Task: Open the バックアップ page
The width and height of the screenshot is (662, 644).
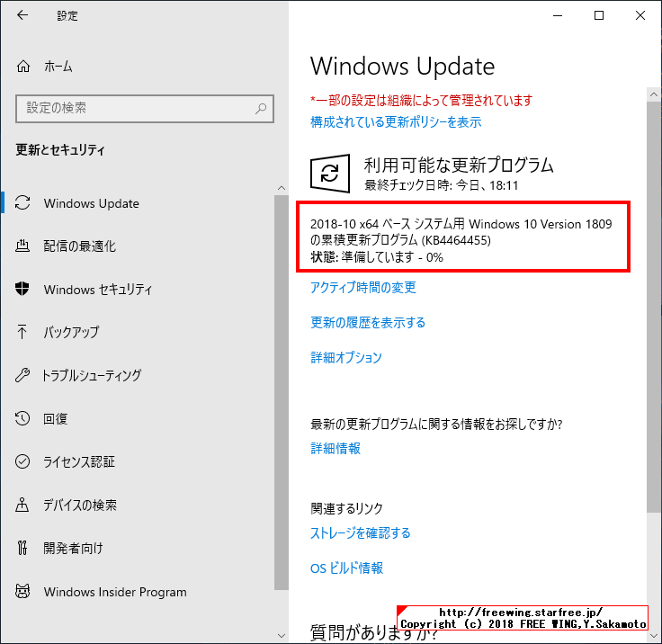Action: [x=71, y=333]
